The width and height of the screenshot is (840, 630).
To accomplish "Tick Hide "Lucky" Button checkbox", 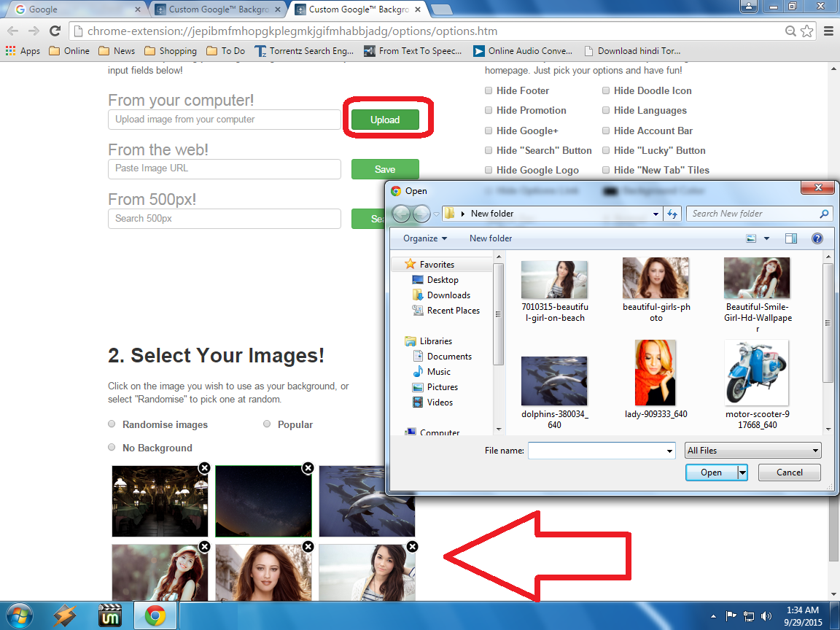I will tap(606, 150).
